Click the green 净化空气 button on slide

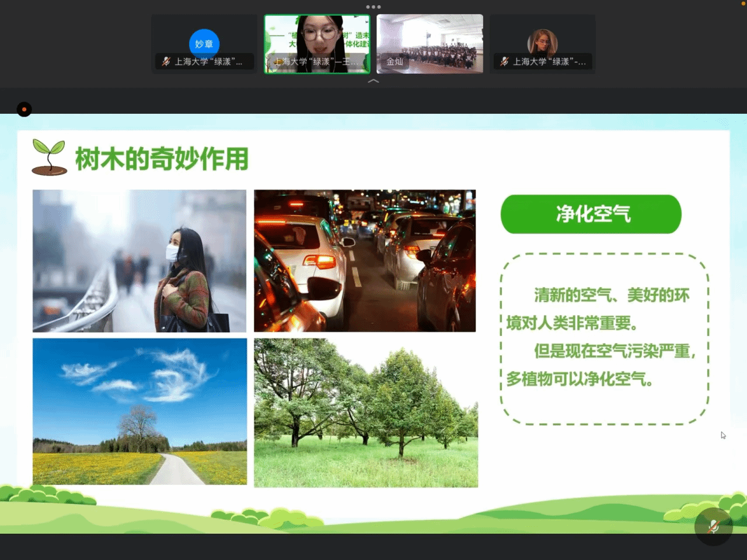[591, 214]
